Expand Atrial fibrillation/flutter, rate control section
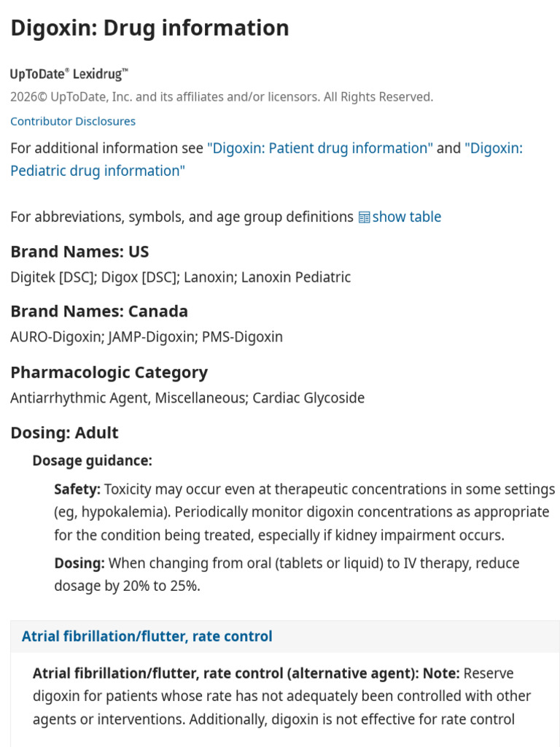The height and width of the screenshot is (747, 560). pos(147,636)
